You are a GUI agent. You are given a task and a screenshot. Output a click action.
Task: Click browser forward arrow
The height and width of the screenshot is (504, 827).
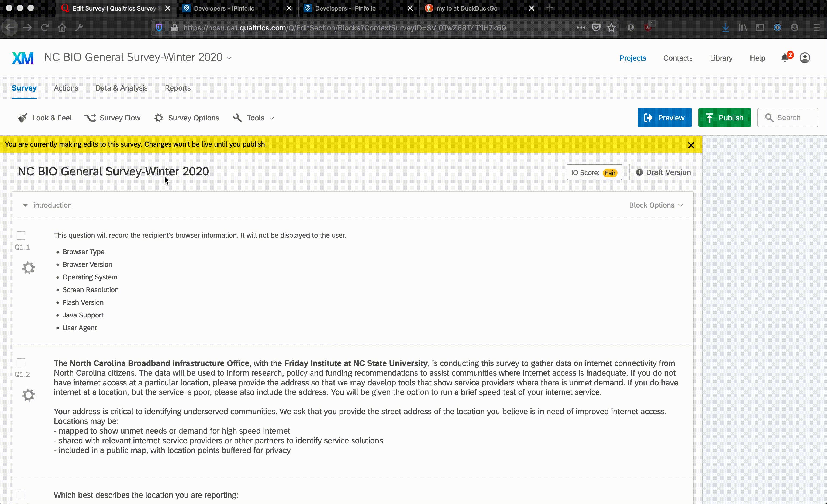pos(27,27)
